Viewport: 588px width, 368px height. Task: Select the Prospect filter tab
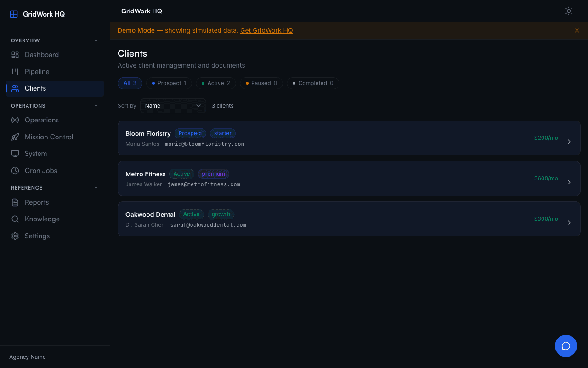point(169,83)
